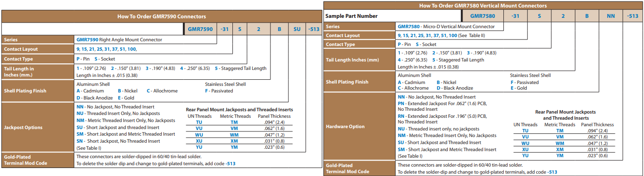
Task: Click the TU thread code in left table
Action: tap(199, 122)
